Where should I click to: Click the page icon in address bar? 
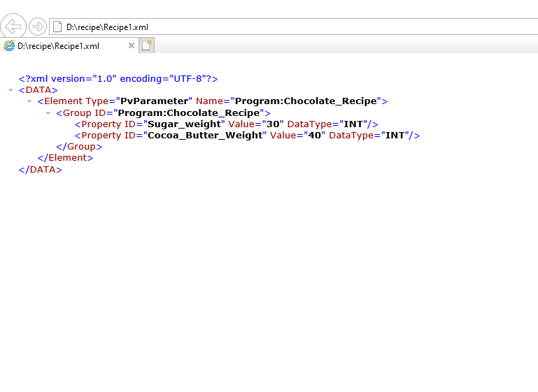pos(57,27)
